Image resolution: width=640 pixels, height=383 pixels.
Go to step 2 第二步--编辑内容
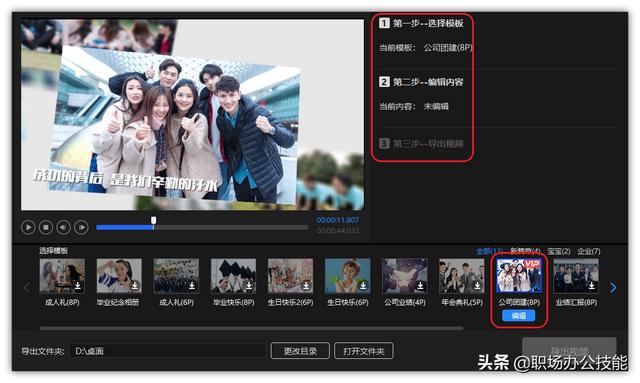(422, 82)
